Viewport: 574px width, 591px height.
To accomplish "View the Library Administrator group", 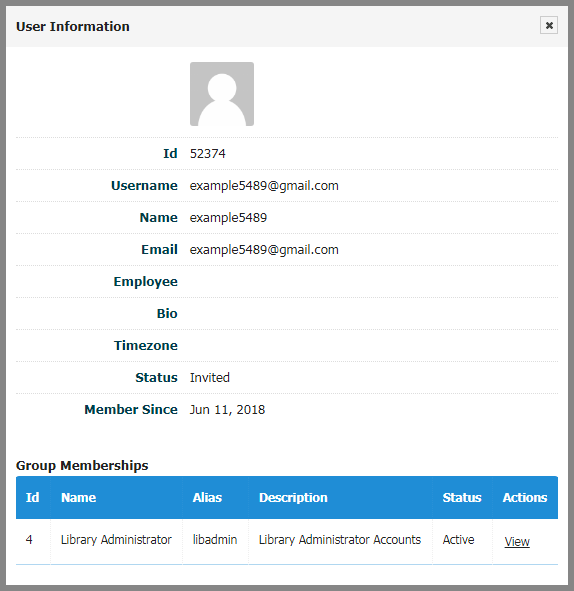I will [x=517, y=542].
